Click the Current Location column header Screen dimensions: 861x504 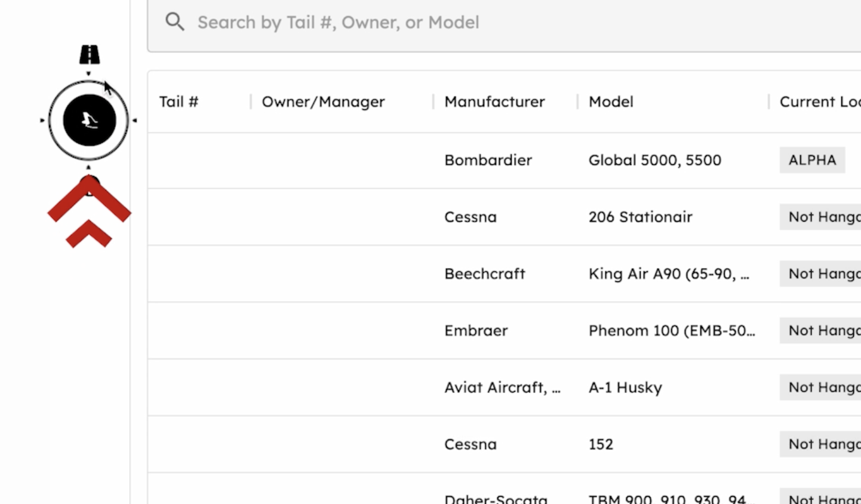(818, 102)
